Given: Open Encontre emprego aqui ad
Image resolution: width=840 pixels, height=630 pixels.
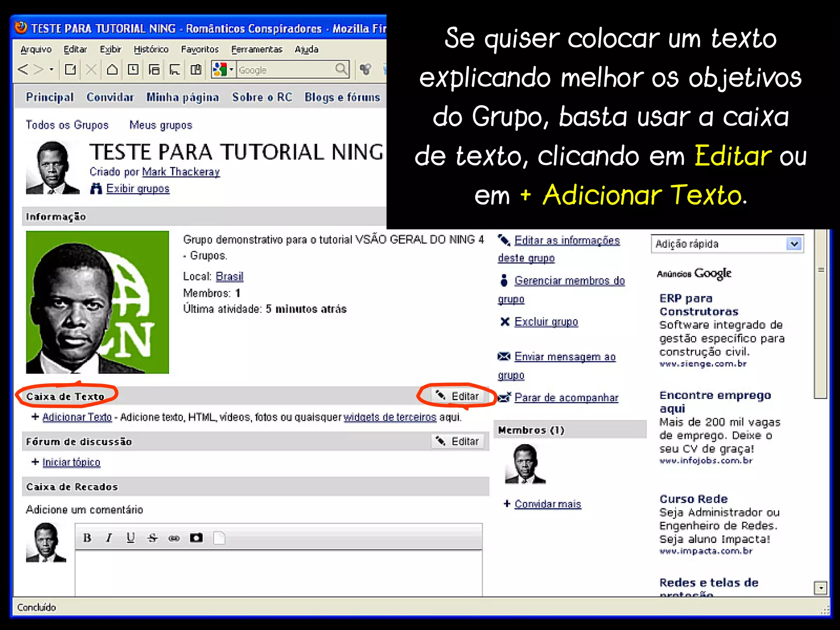Looking at the screenshot, I should coord(715,402).
